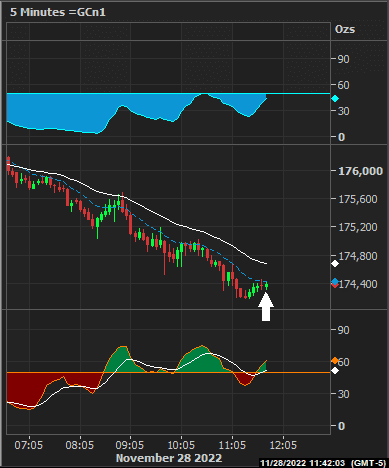Select the 11/28/2022 11:42:03 (GMT-5) timestamp

tap(323, 463)
